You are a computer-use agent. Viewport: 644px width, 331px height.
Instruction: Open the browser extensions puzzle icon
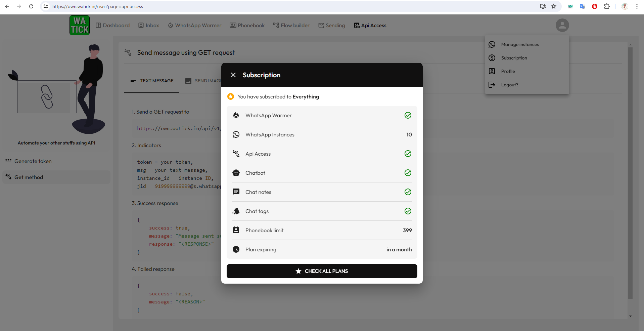click(x=607, y=6)
